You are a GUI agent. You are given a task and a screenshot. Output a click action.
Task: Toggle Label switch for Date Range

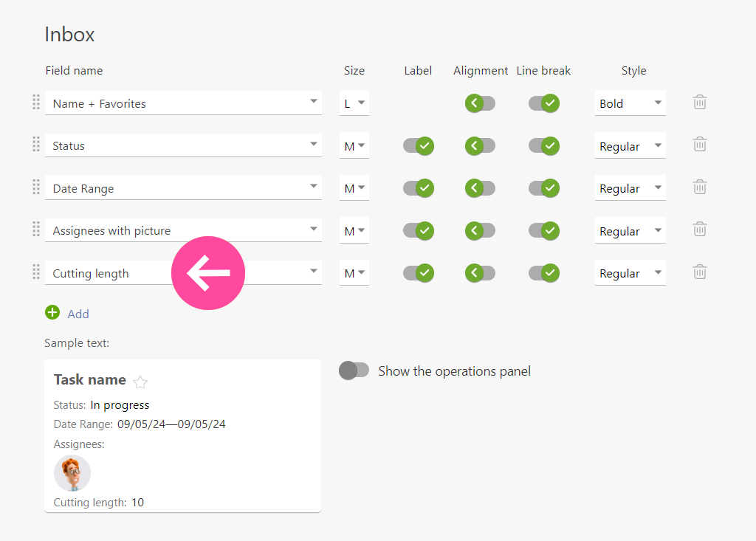[419, 188]
